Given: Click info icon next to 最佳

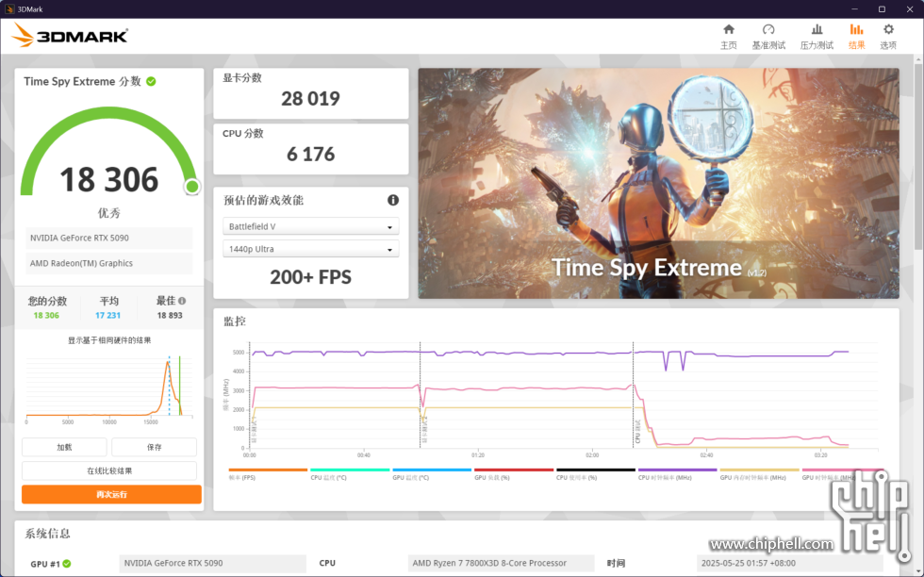Looking at the screenshot, I should [182, 301].
